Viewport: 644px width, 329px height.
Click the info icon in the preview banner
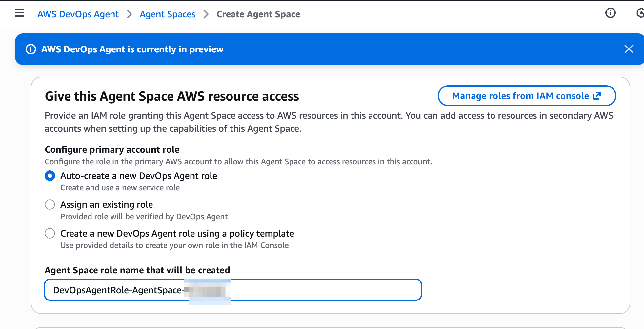[31, 49]
